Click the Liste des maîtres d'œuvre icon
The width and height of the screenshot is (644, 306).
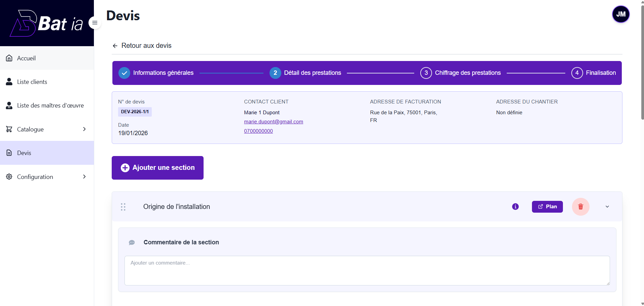point(9,105)
